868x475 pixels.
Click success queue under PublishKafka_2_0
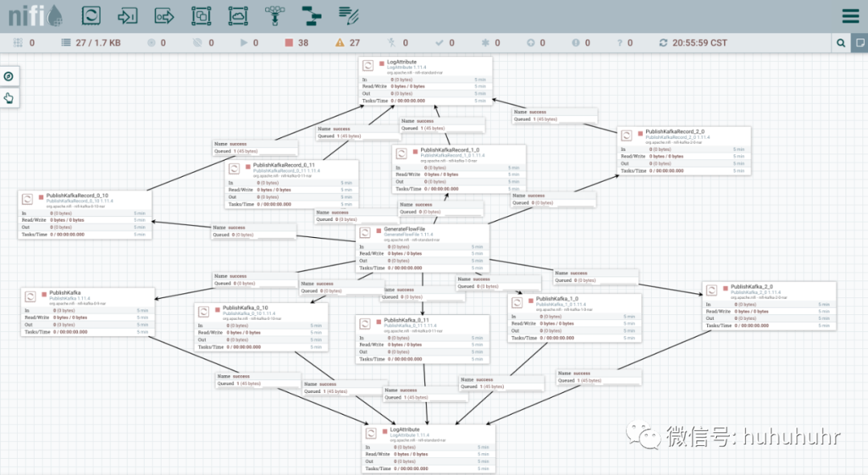click(599, 377)
